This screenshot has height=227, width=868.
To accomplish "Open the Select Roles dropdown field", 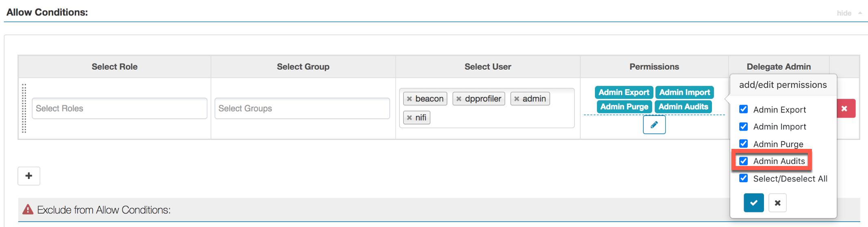I will [119, 109].
